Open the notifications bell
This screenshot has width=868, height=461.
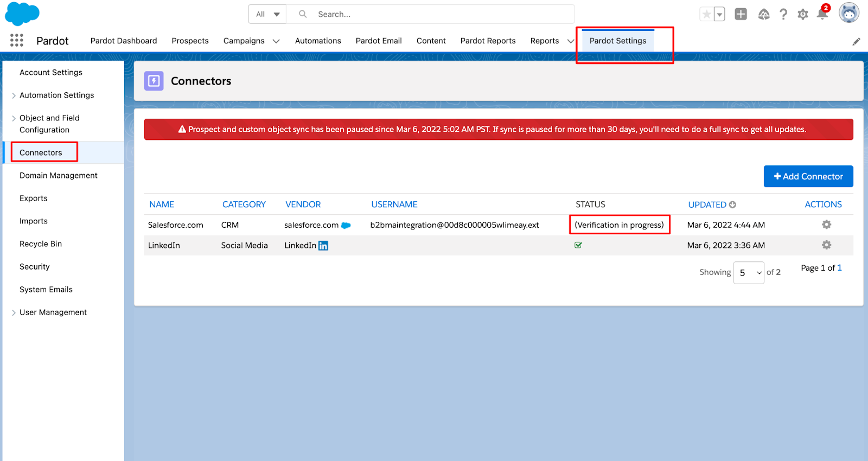point(822,14)
